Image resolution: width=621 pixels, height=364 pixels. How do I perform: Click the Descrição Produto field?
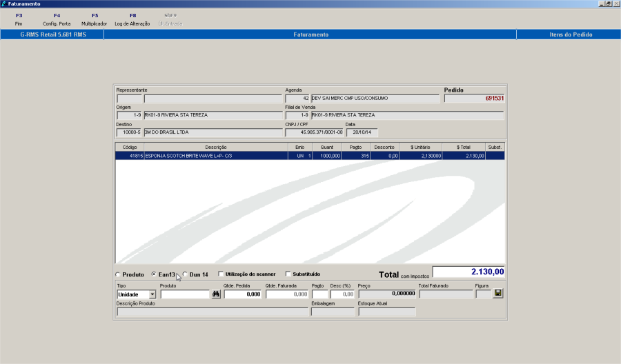(213, 312)
